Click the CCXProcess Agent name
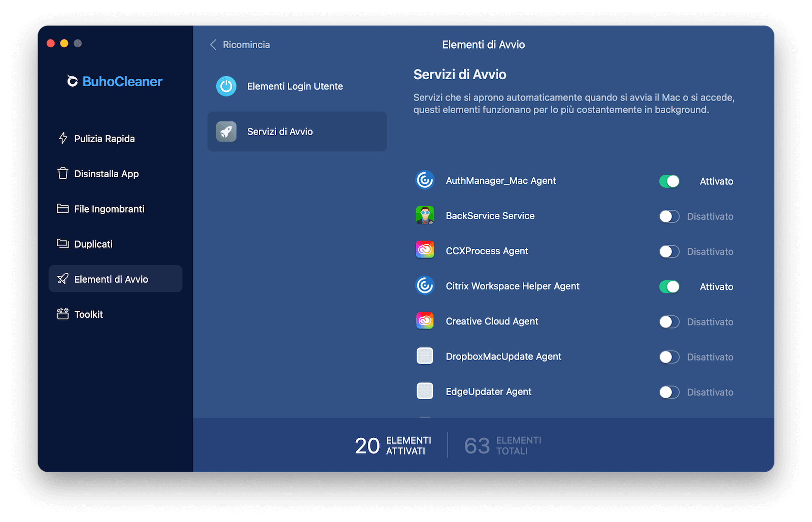The height and width of the screenshot is (522, 812). (487, 251)
